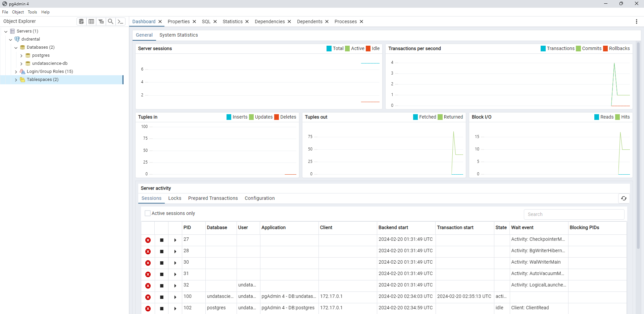Image resolution: width=644 pixels, height=314 pixels.
Task: Show the Prepared Transactions tab
Action: [213, 198]
